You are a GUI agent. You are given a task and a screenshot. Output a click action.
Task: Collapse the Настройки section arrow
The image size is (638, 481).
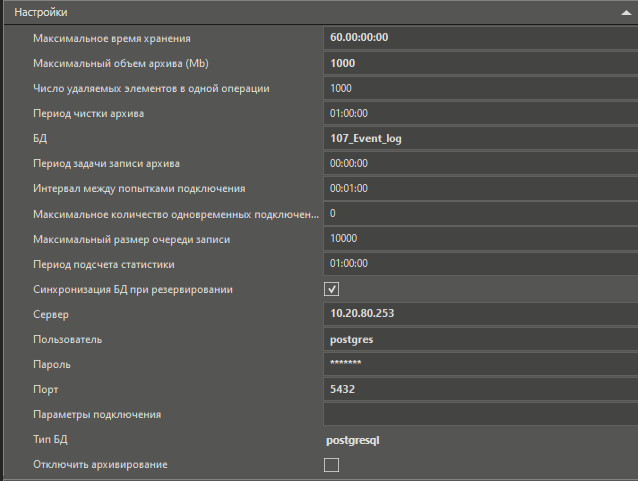(x=626, y=13)
